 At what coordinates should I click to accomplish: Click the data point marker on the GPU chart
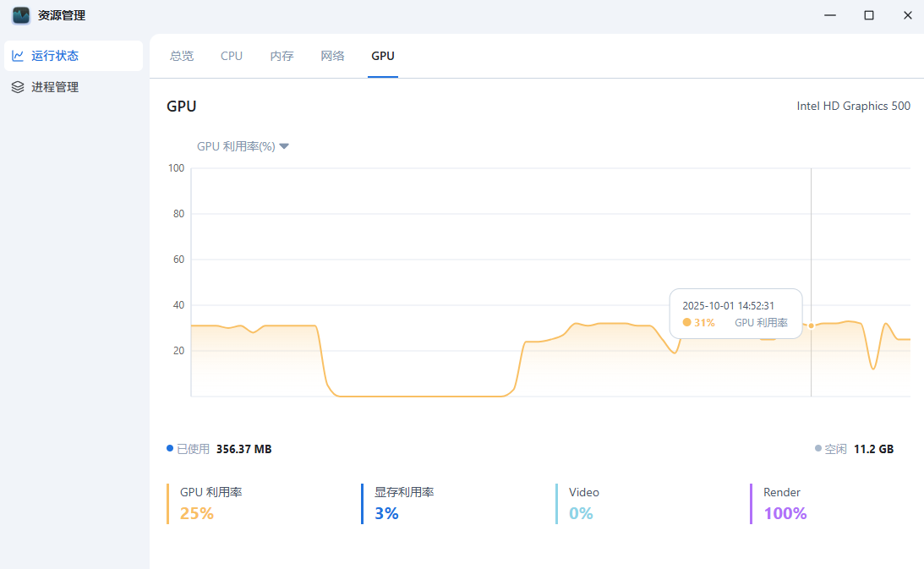point(811,326)
